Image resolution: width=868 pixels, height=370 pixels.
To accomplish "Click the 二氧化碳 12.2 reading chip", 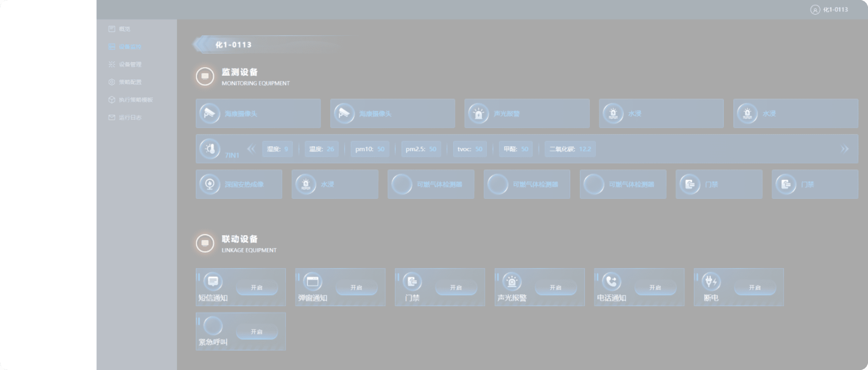I will [570, 149].
